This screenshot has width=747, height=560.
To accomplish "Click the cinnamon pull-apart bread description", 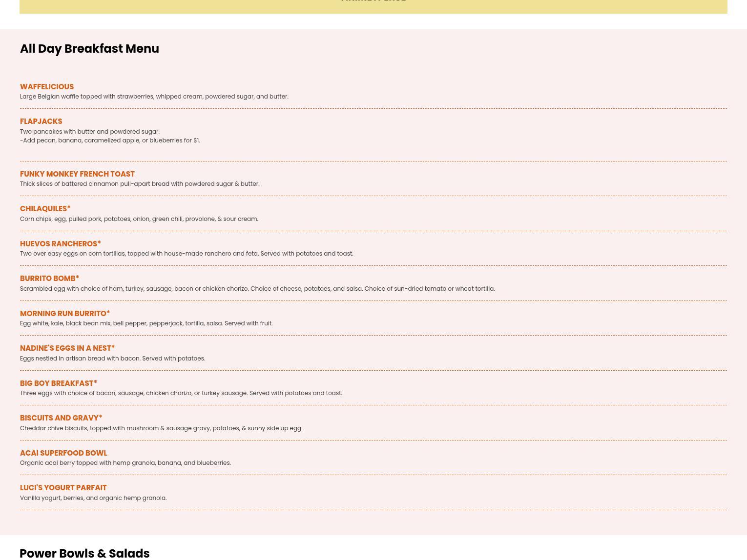I will (x=140, y=184).
